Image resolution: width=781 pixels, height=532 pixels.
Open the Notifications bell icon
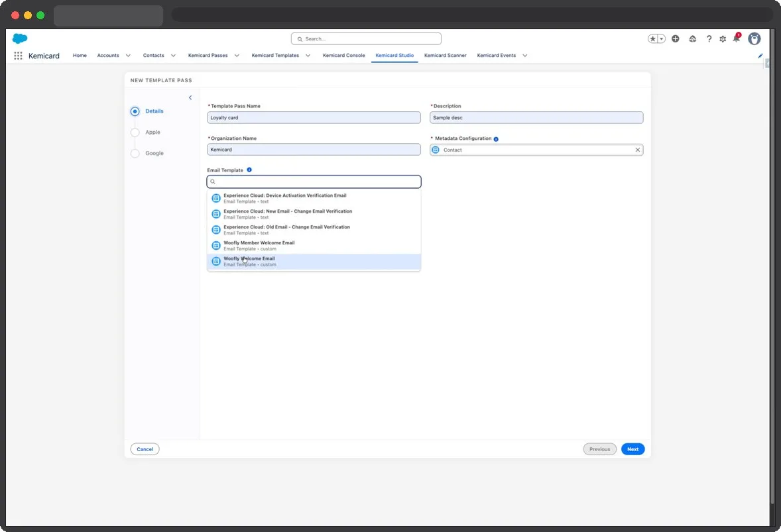click(x=736, y=38)
